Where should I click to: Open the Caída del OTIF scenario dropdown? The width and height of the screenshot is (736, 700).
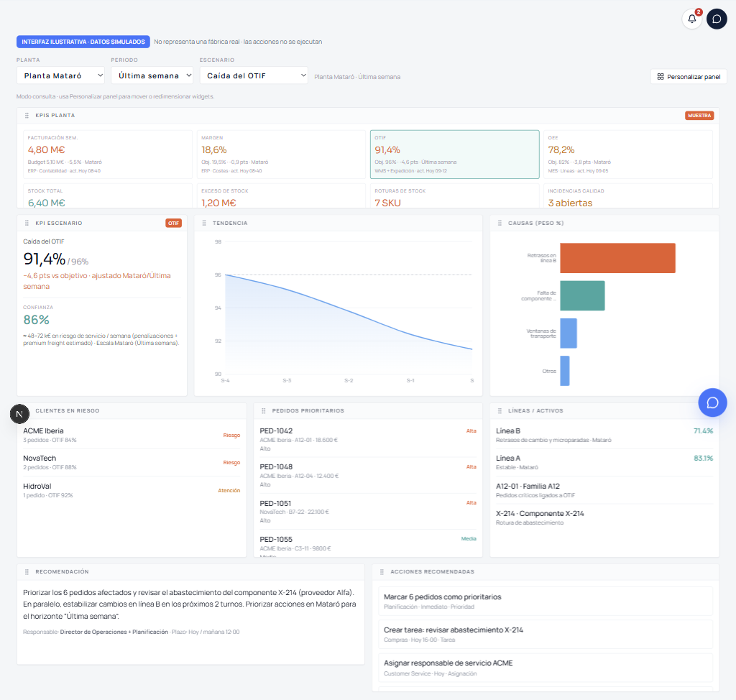coord(254,75)
